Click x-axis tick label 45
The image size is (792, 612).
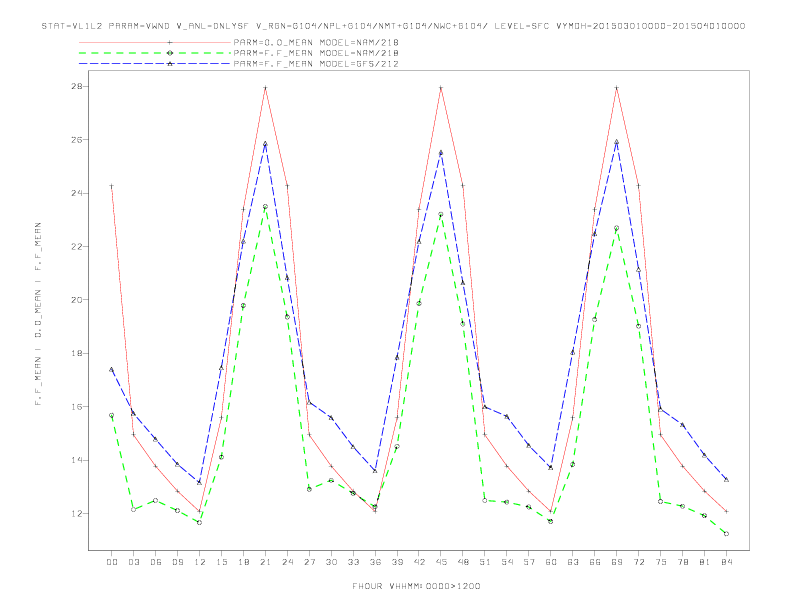pos(441,562)
